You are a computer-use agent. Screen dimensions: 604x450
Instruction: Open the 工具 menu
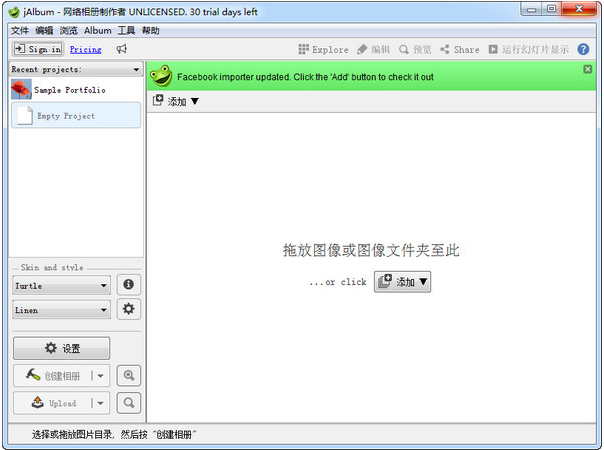126,30
